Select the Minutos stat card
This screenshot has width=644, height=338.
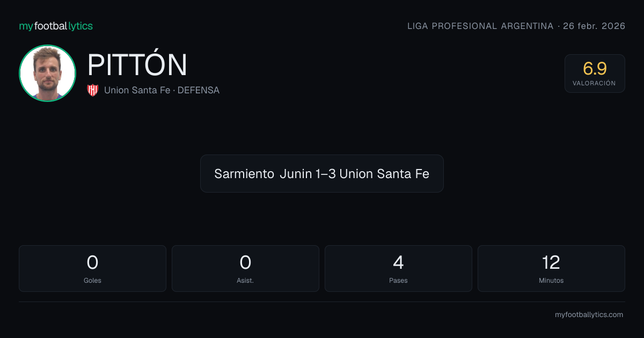(551, 268)
